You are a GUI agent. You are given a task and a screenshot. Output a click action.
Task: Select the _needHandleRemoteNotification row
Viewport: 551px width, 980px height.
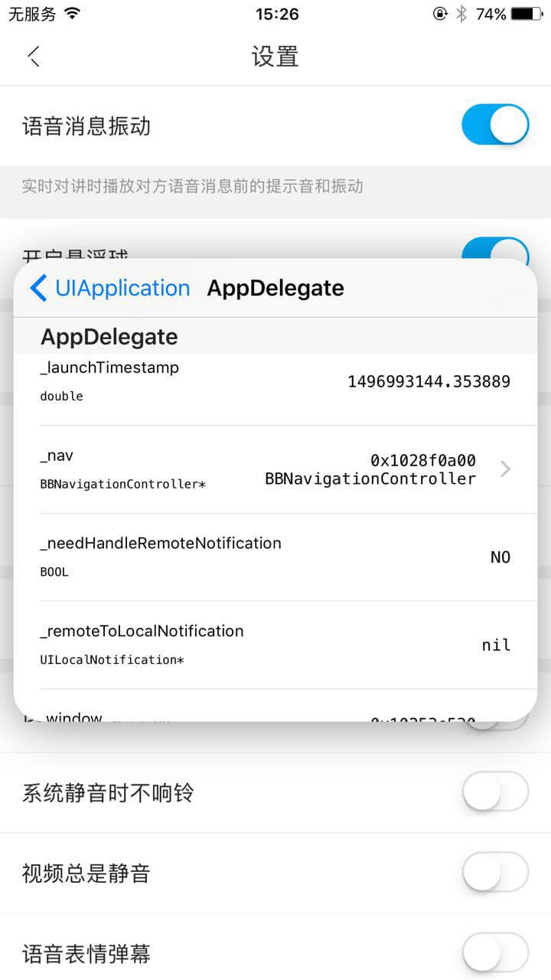click(x=275, y=557)
